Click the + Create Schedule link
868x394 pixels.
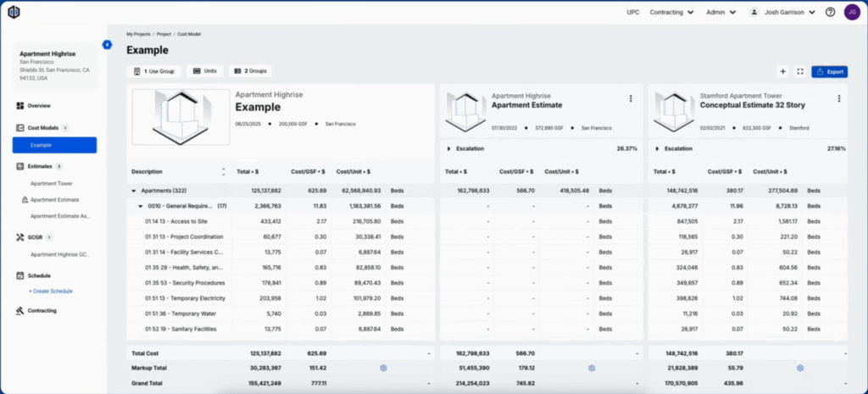pyautogui.click(x=50, y=291)
